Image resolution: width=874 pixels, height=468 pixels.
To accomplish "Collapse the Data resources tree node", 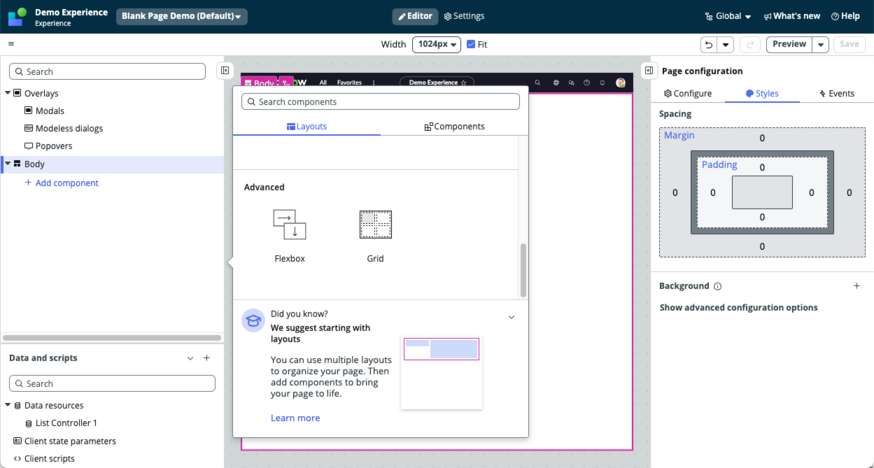I will point(8,405).
